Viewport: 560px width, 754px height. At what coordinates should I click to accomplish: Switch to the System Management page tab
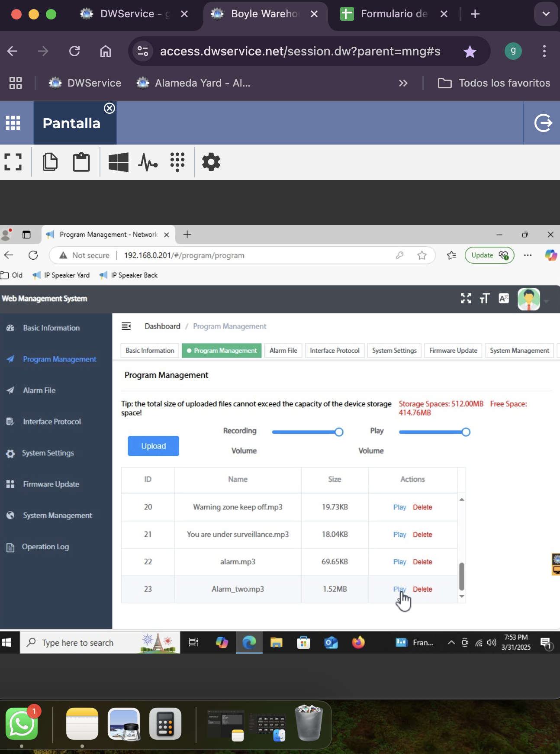[x=519, y=351]
